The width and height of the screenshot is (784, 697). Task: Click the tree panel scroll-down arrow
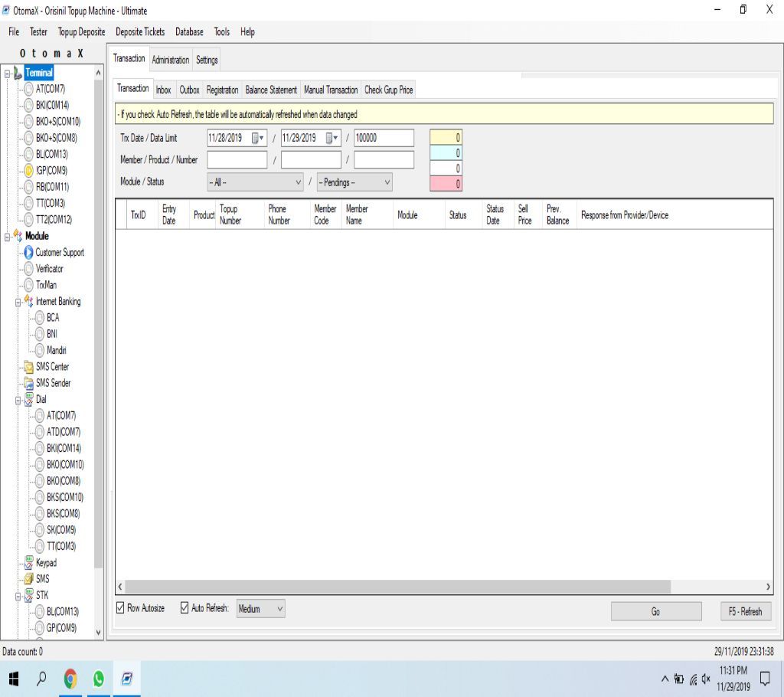[x=98, y=632]
